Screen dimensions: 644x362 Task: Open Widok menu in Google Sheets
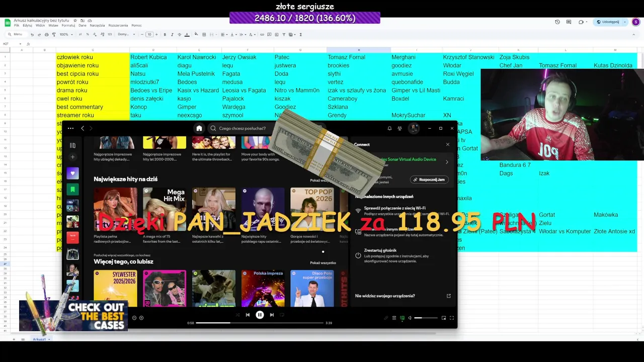pos(40,25)
